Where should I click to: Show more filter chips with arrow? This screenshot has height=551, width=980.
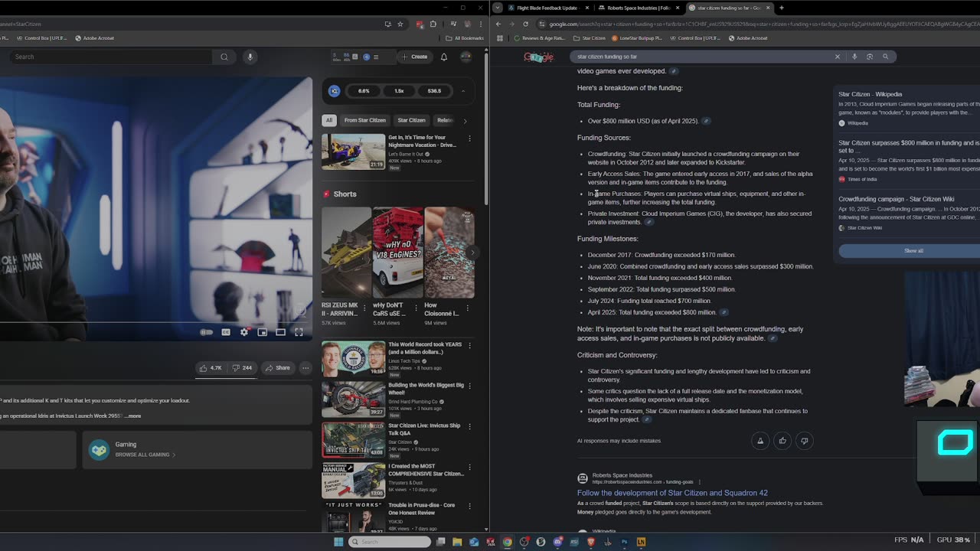coord(465,120)
